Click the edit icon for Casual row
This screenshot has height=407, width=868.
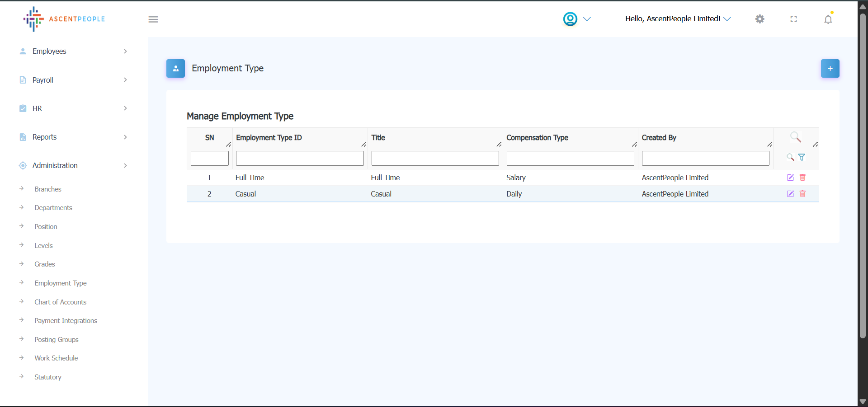coord(790,194)
